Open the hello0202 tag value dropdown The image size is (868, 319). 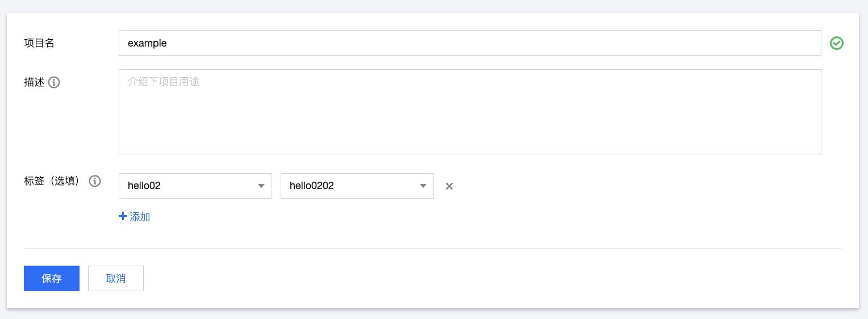(349, 186)
